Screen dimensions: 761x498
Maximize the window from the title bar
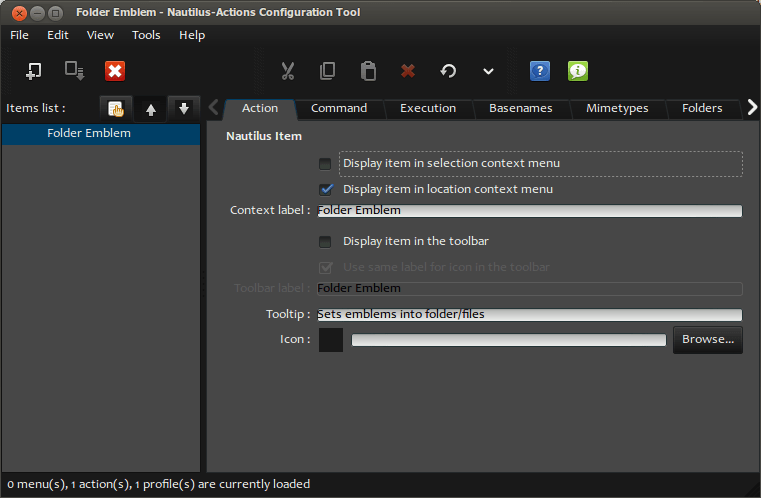click(55, 13)
